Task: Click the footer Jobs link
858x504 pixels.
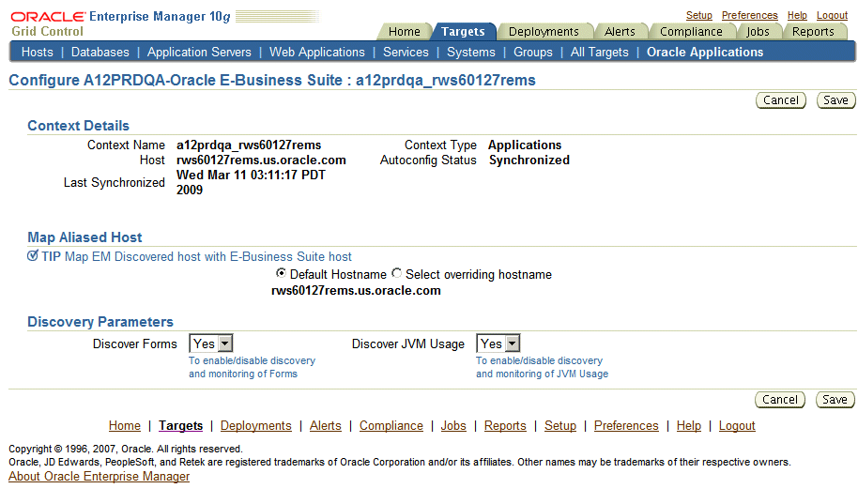Action: pyautogui.click(x=453, y=426)
